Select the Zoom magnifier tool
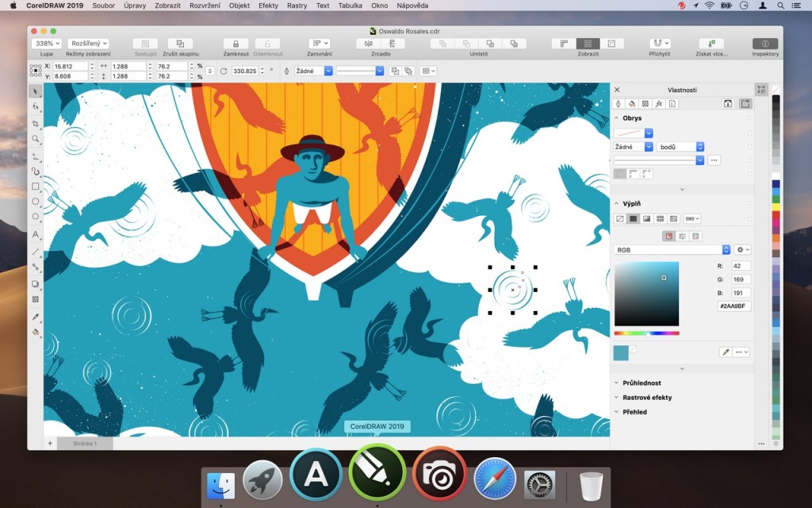This screenshot has height=508, width=812. pyautogui.click(x=35, y=139)
